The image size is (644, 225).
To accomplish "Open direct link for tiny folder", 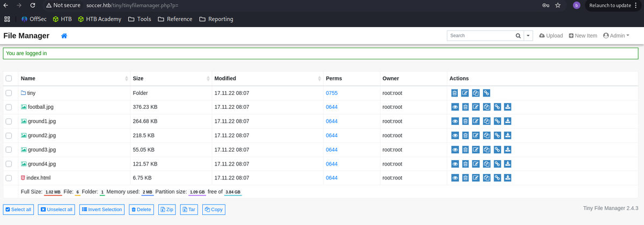I will click(487, 93).
